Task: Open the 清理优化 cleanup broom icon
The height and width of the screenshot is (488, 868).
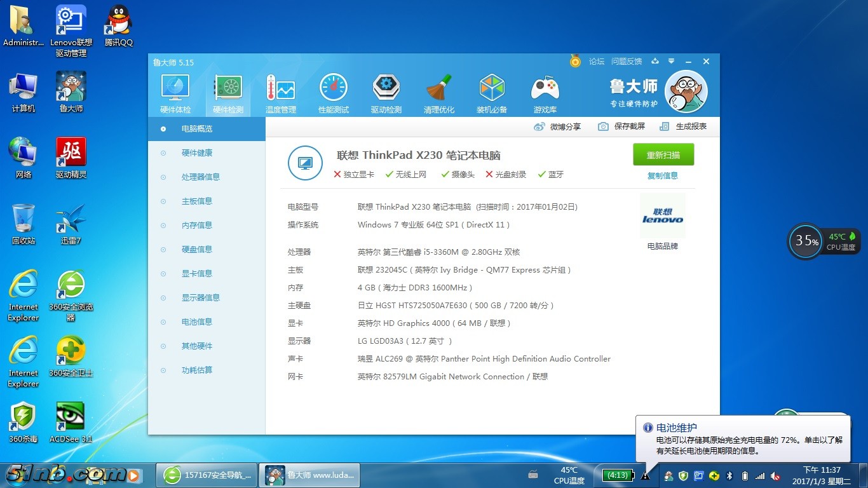Action: tap(438, 94)
